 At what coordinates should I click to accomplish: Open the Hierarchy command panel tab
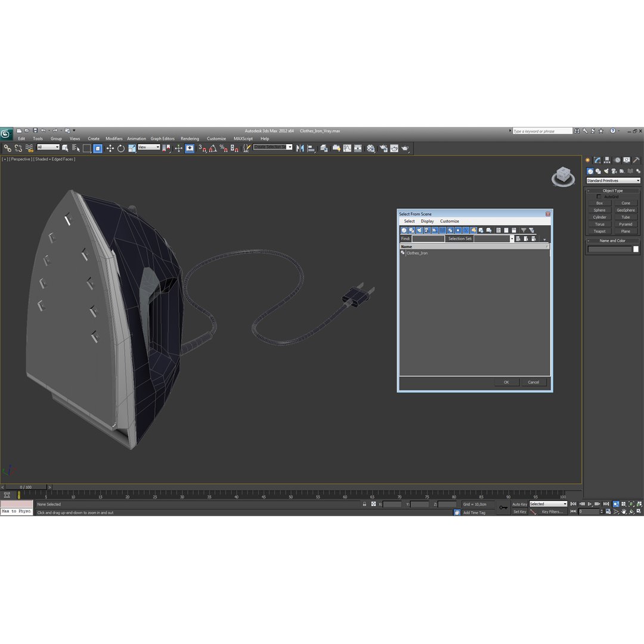[607, 160]
